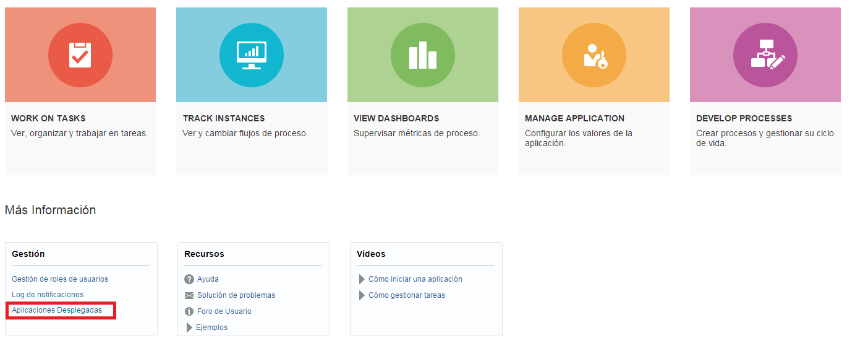Expand the Cómo gestionar tareas video arrow

pos(362,295)
